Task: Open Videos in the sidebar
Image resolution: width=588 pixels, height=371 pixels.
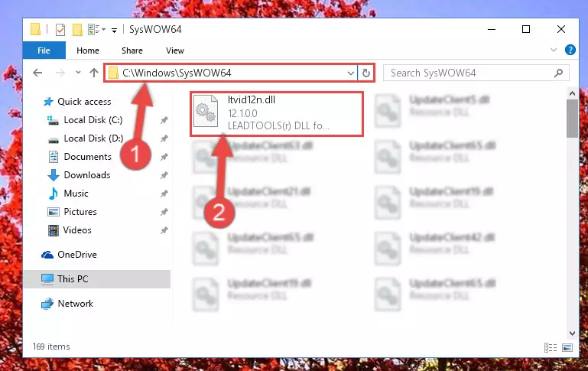Action: (x=77, y=230)
